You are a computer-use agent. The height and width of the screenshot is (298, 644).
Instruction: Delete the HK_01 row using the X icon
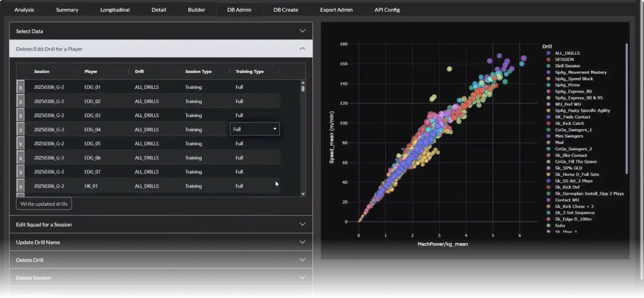(x=21, y=186)
